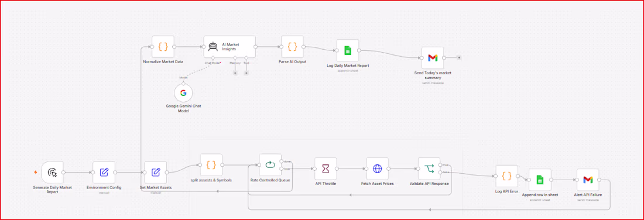This screenshot has height=220, width=644.
Task: Click the false output of Validate API Response
Action: 440,173
